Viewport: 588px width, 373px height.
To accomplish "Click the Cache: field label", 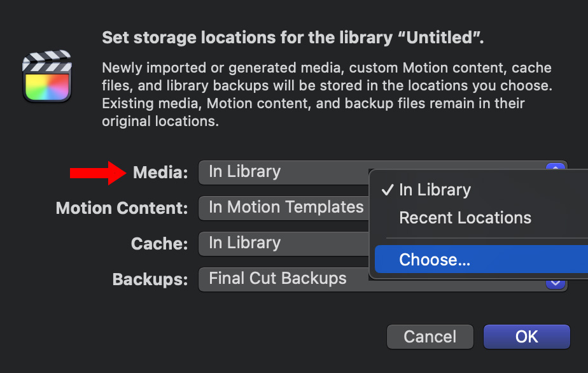I will 159,244.
